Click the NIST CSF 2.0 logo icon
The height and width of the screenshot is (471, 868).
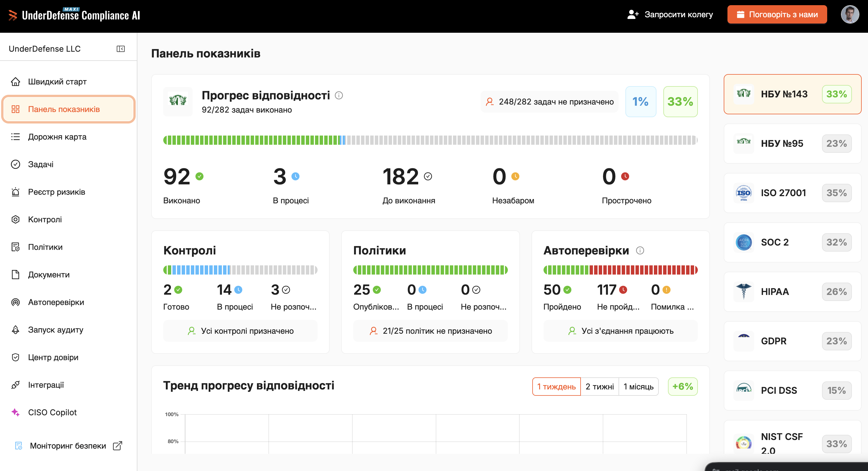coord(743,443)
